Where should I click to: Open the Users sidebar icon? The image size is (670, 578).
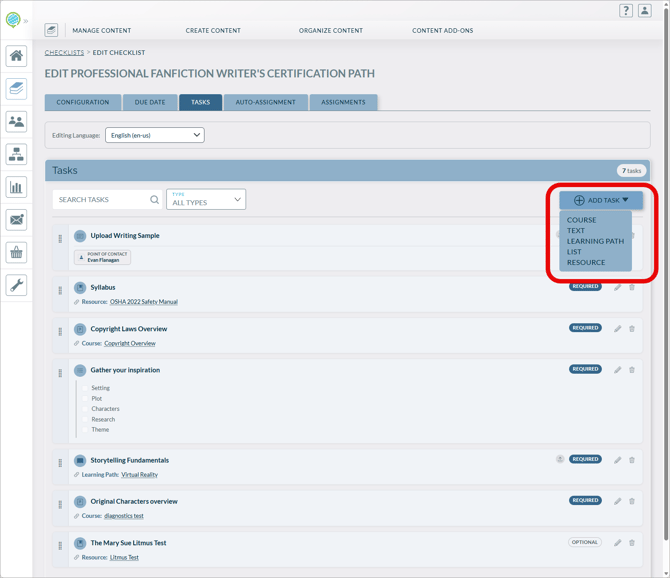pos(16,121)
